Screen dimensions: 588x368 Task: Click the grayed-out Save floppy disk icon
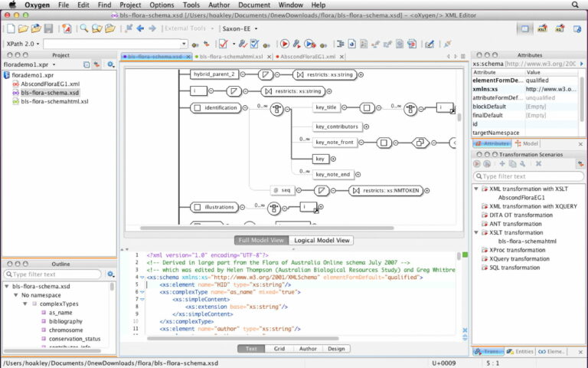tap(48, 28)
